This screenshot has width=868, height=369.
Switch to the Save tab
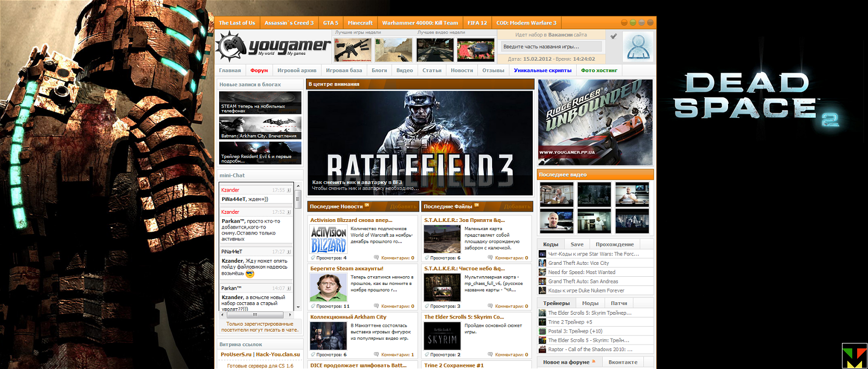(577, 244)
